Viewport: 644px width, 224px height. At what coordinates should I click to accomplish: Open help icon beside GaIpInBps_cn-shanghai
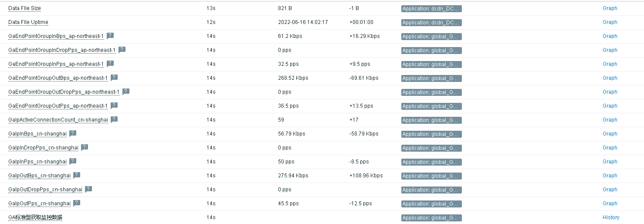pyautogui.click(x=73, y=133)
